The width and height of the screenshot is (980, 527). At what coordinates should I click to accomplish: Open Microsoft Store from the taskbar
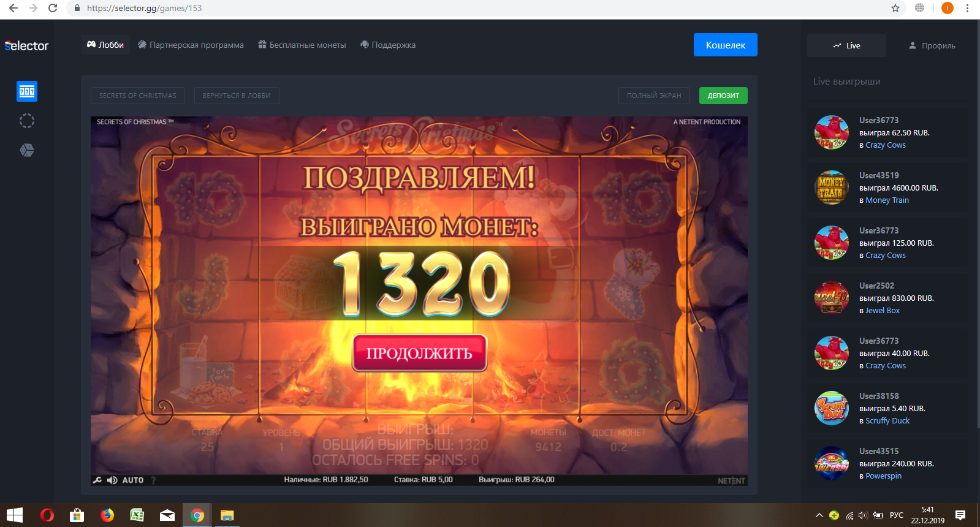click(x=77, y=515)
